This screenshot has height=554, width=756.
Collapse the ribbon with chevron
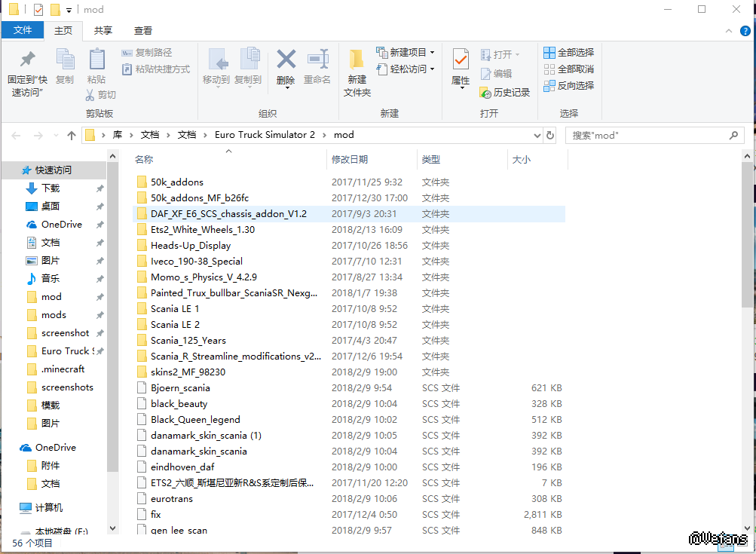pos(729,31)
